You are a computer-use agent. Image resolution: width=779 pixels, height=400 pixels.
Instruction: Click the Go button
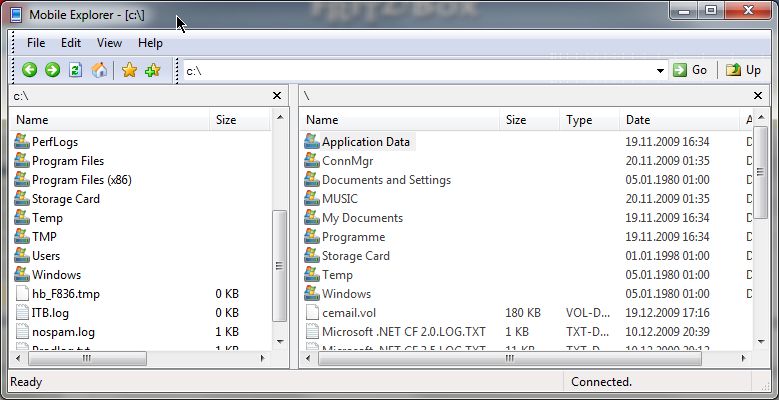(690, 70)
